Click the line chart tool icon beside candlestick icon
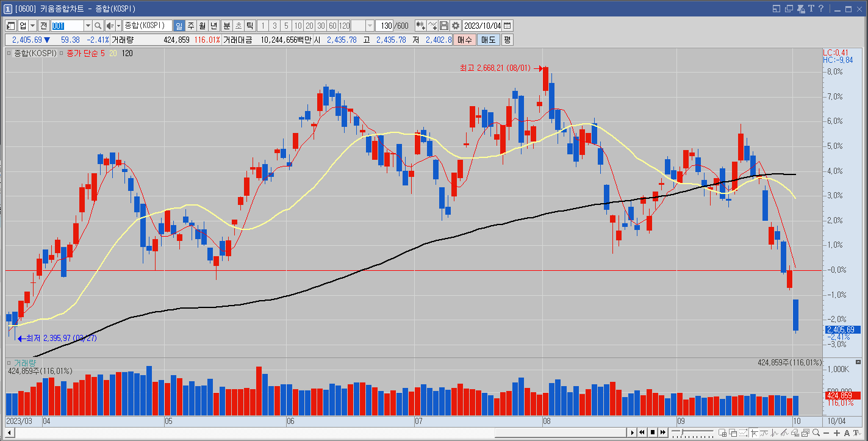The height and width of the screenshot is (441, 868). 432,26
